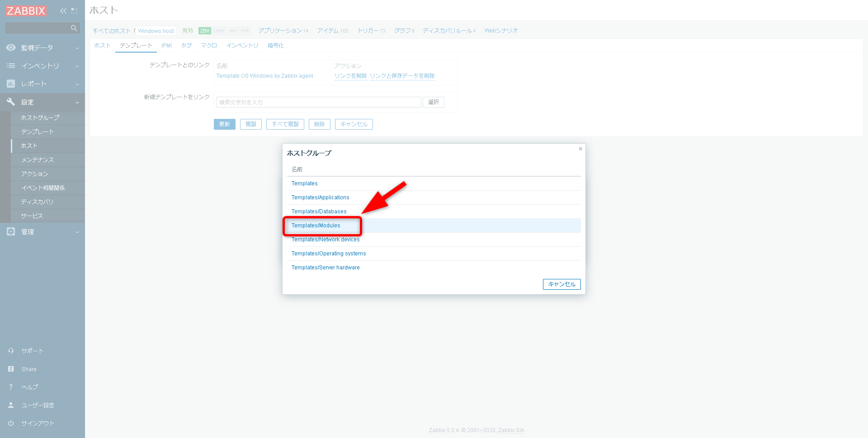Switch to the マクロ tab
This screenshot has height=438, width=868.
pos(209,45)
